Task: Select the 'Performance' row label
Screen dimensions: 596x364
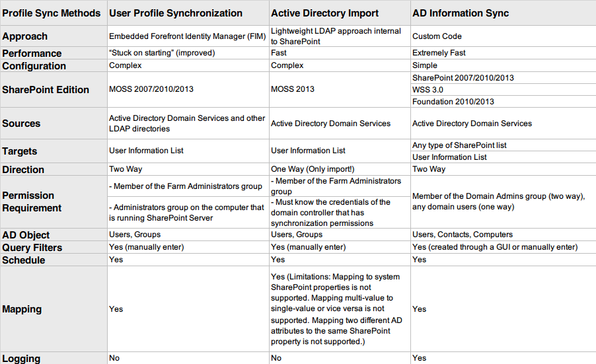Action: click(x=54, y=53)
